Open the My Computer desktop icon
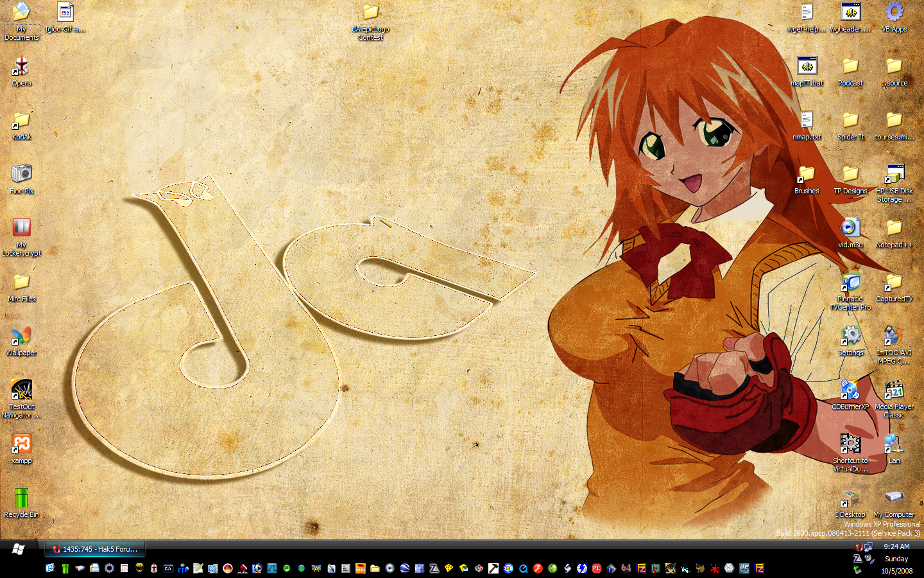Screen dimensions: 924x578 point(894,503)
